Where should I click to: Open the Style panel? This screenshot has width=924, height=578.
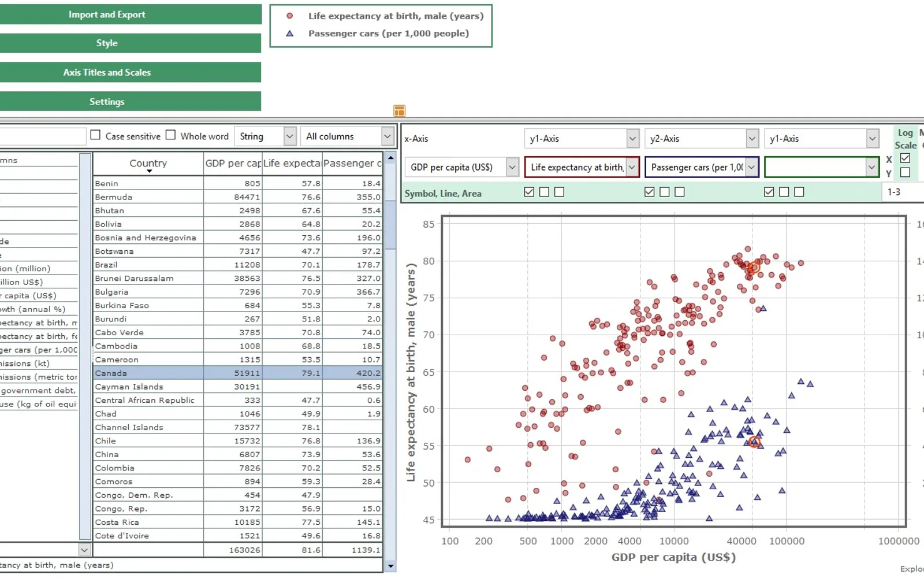coord(130,43)
